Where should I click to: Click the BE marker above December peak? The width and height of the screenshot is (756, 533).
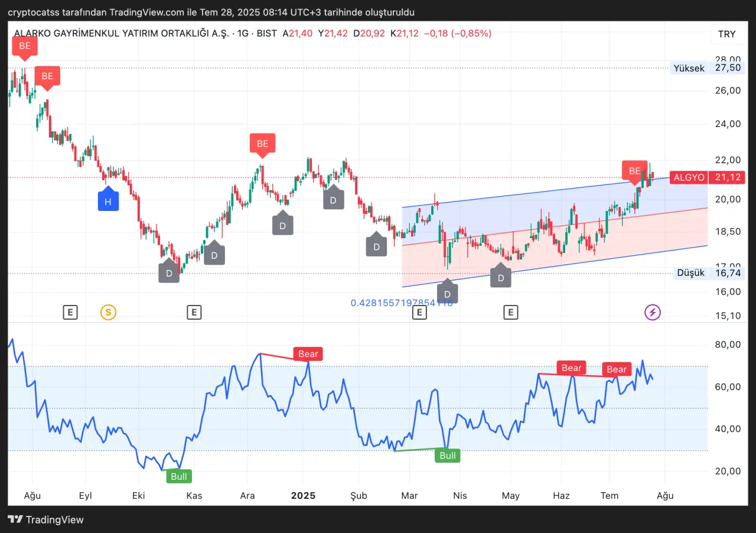[x=262, y=144]
